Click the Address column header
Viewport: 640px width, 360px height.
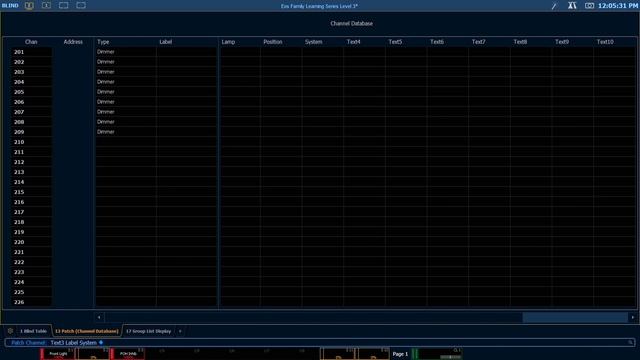73,42
